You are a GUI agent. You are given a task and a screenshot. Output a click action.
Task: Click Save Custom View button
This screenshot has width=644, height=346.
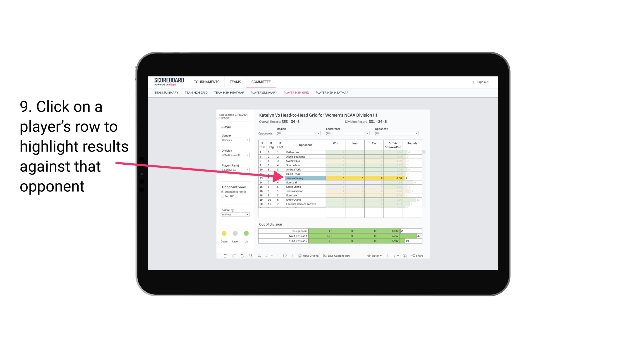pyautogui.click(x=345, y=256)
